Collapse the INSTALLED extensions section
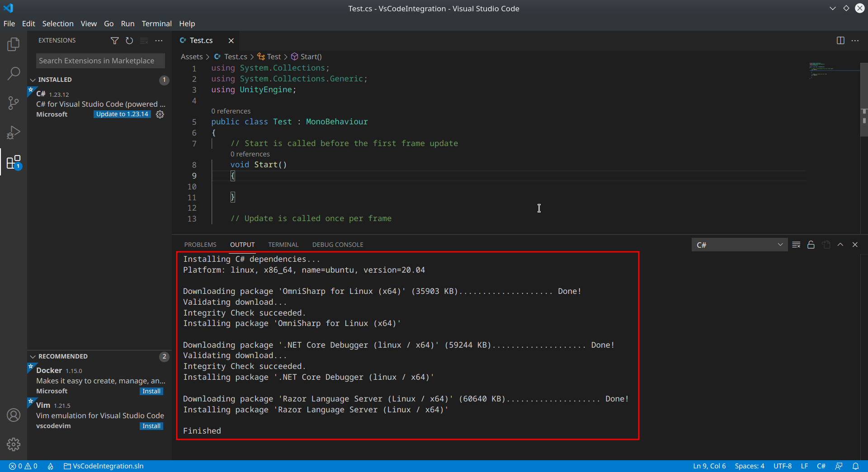 click(x=33, y=80)
